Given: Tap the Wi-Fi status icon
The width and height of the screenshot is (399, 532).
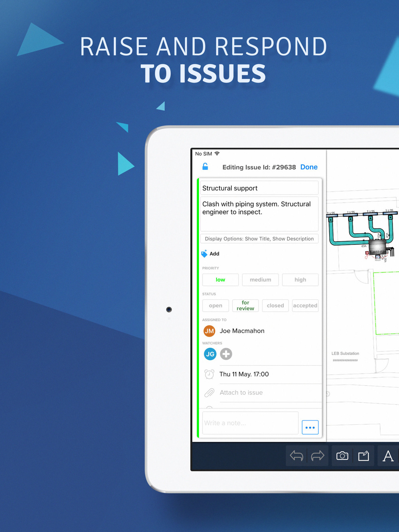Looking at the screenshot, I should coord(217,154).
